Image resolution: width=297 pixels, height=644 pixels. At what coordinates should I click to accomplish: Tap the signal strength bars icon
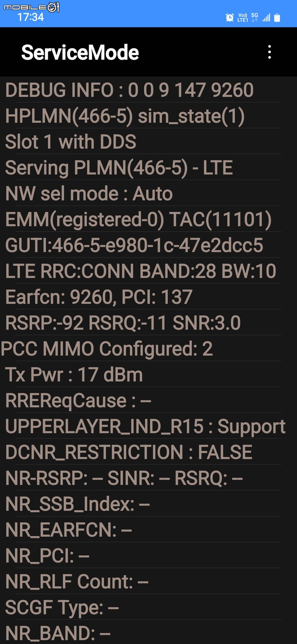(266, 17)
